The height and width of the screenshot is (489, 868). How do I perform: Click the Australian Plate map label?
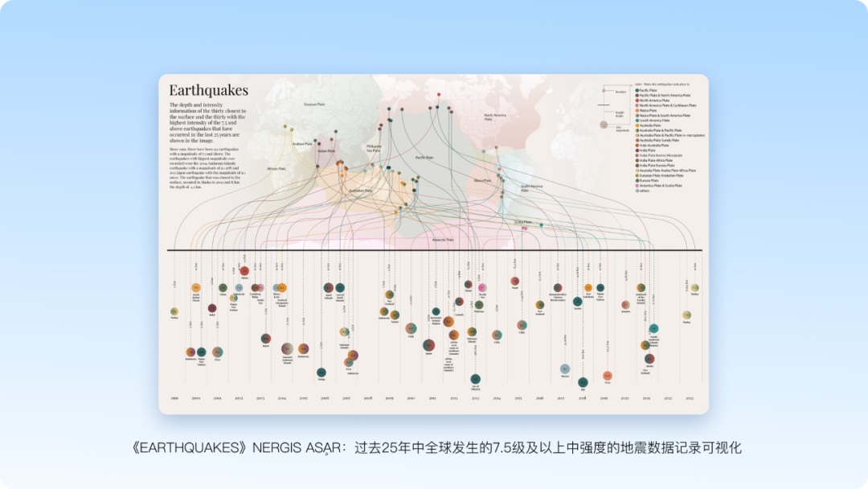coord(360,191)
